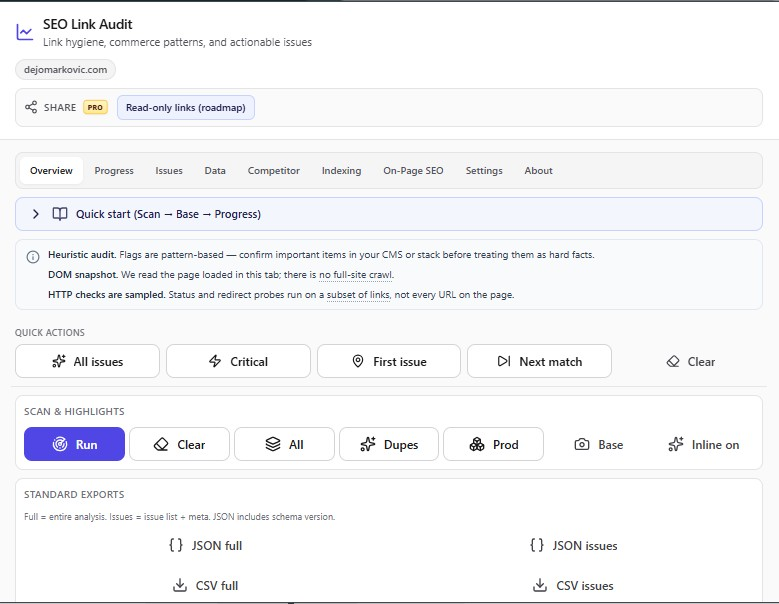
Task: Toggle the Inline on highlight option
Action: [x=703, y=444]
